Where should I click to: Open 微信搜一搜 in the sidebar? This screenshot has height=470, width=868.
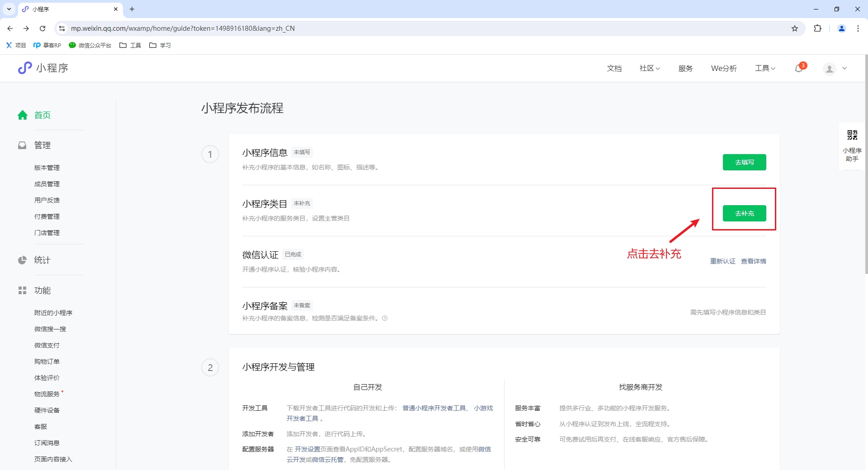tap(50, 329)
